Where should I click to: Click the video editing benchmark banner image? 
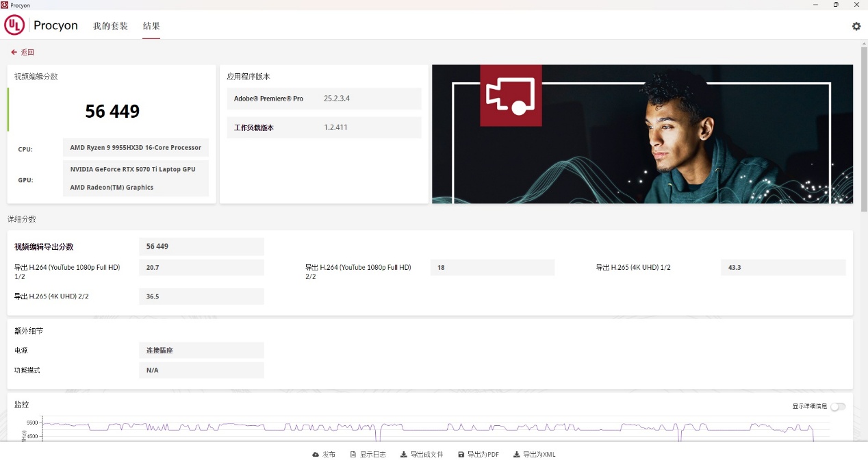click(x=642, y=134)
